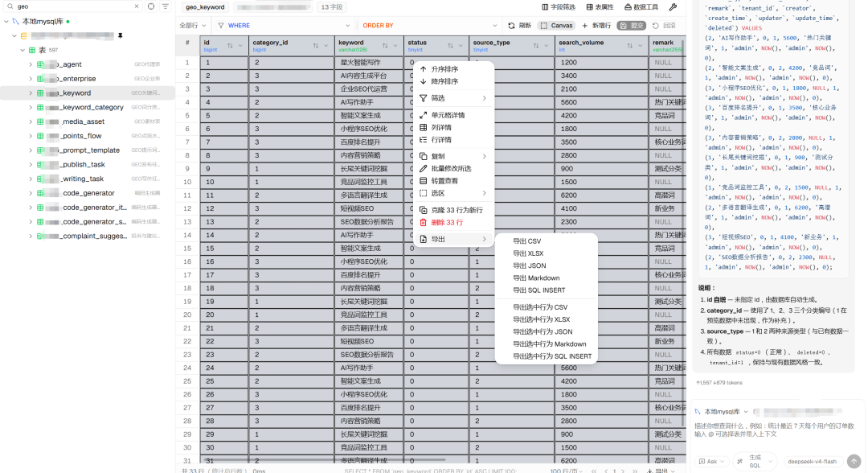Expand the _agent table tree node

[x=31, y=64]
